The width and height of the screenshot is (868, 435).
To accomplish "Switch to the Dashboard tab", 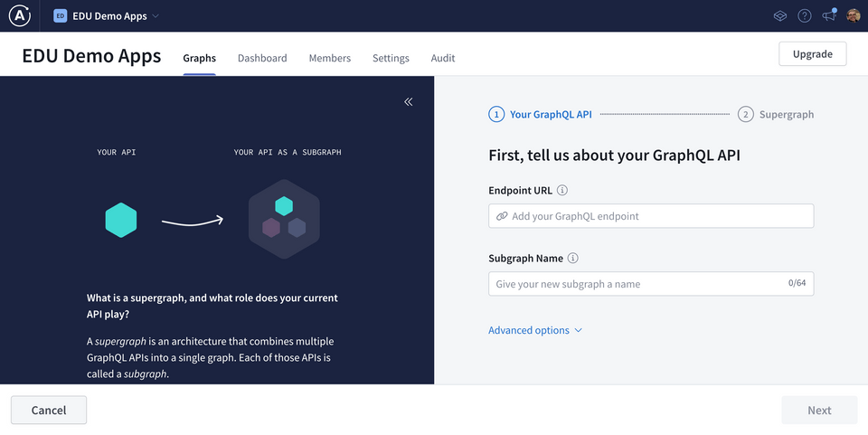I will pyautogui.click(x=262, y=58).
